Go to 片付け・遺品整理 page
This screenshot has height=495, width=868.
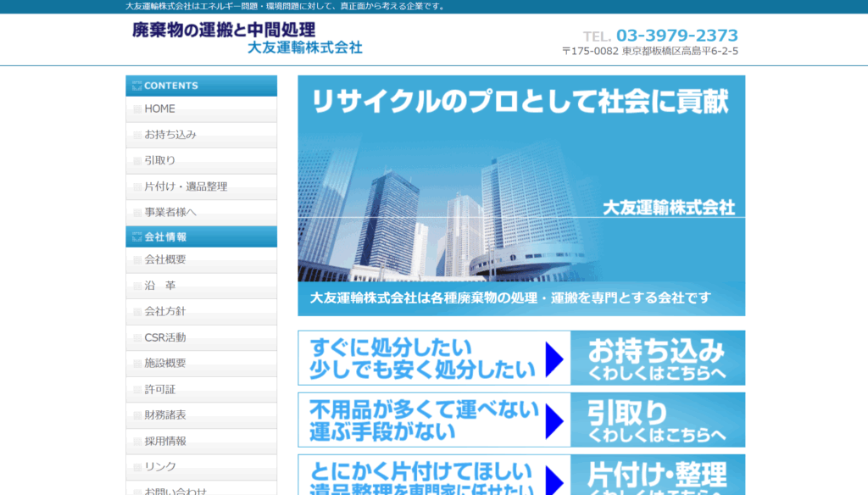[186, 186]
